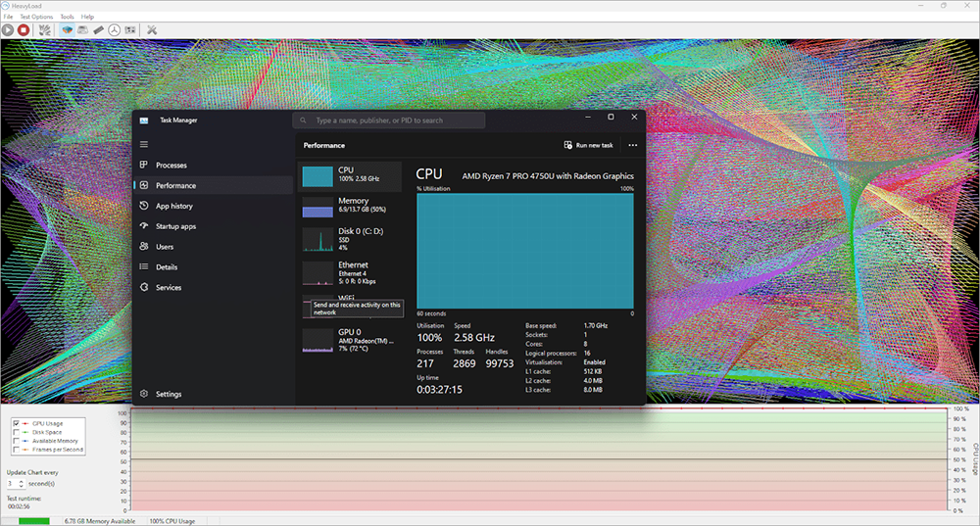Click the update chart seconds spinner field
This screenshot has height=526, width=980.
(16, 484)
